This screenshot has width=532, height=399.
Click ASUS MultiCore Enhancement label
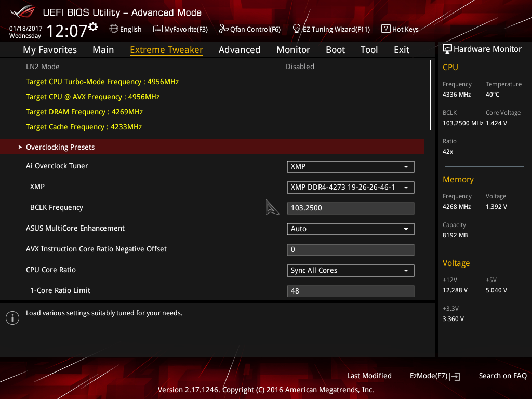(x=75, y=229)
